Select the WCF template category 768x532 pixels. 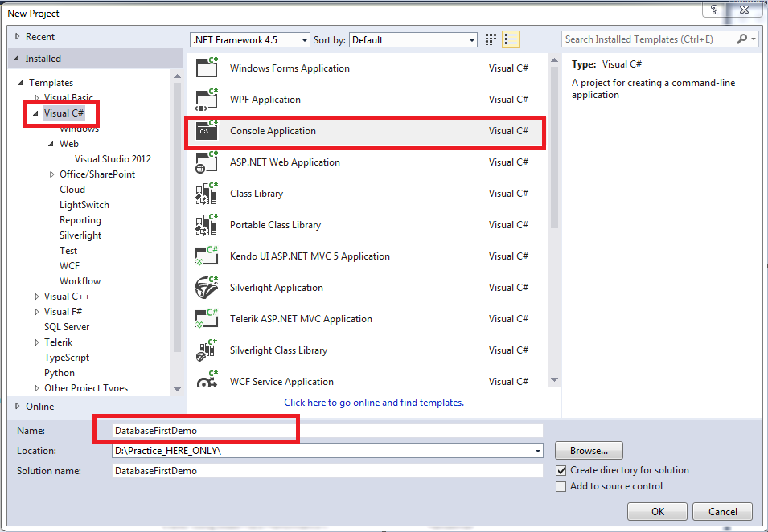69,265
